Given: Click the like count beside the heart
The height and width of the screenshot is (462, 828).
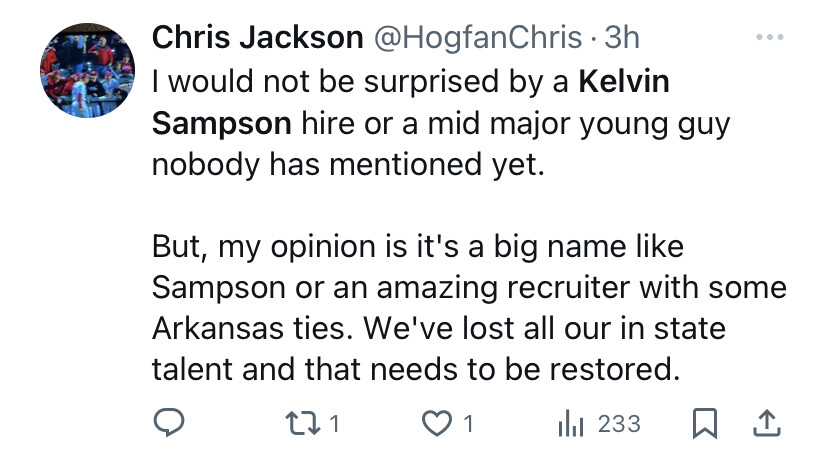Looking at the screenshot, I should coord(467,424).
